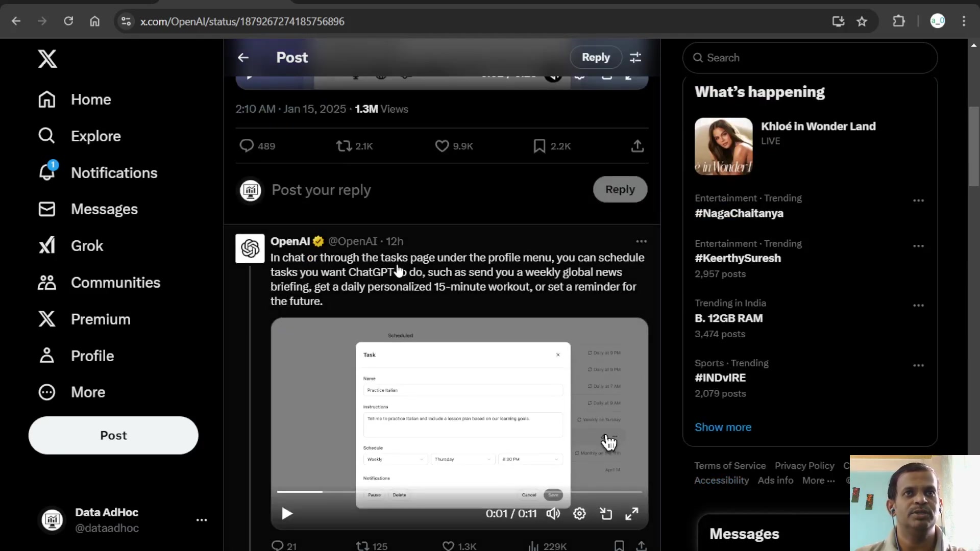Open OpenAI profile avatar in reply
Viewport: 980px width, 551px height.
tap(250, 248)
